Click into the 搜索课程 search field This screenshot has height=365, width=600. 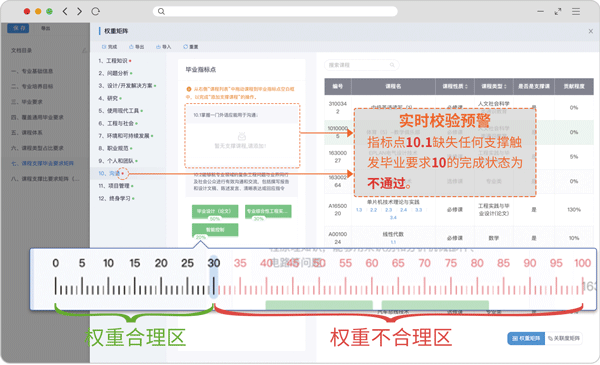tap(362, 65)
